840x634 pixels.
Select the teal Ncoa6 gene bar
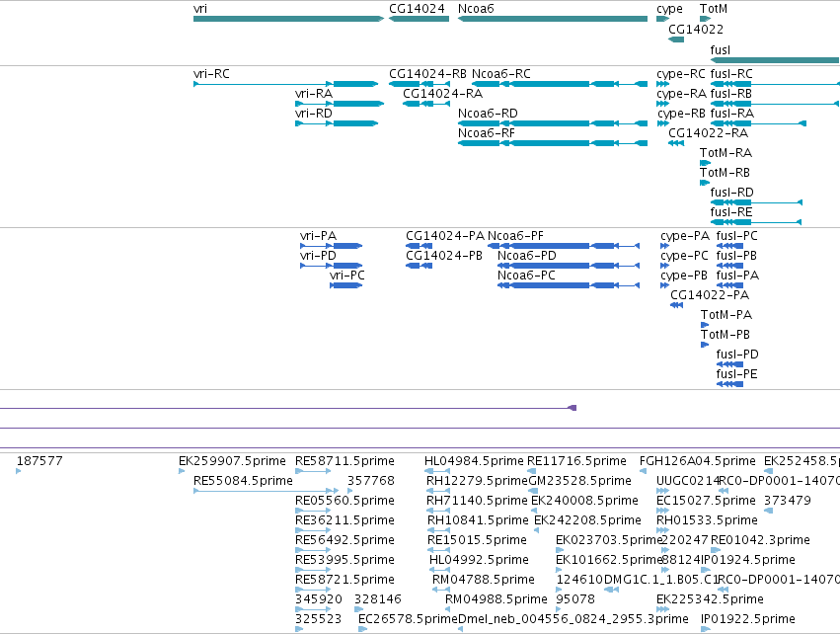[553, 20]
